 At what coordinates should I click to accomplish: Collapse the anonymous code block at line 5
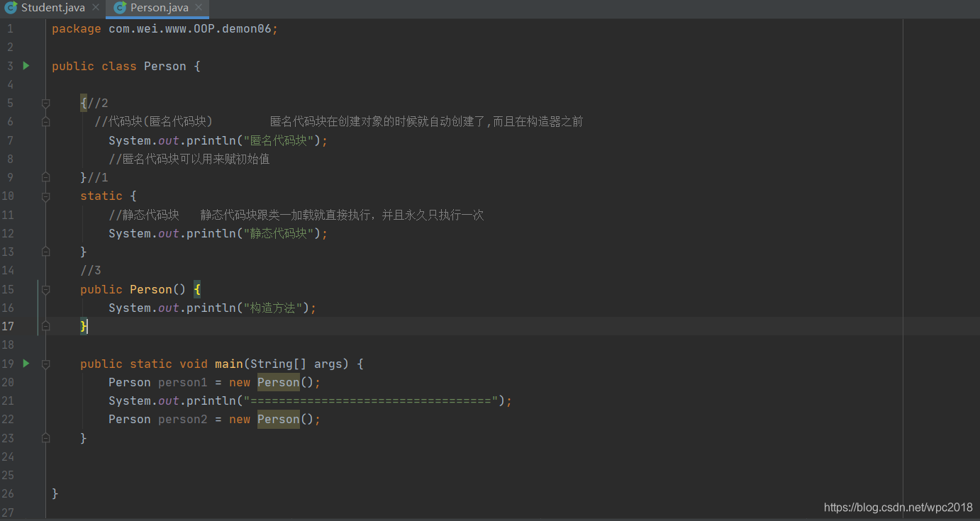[x=46, y=103]
